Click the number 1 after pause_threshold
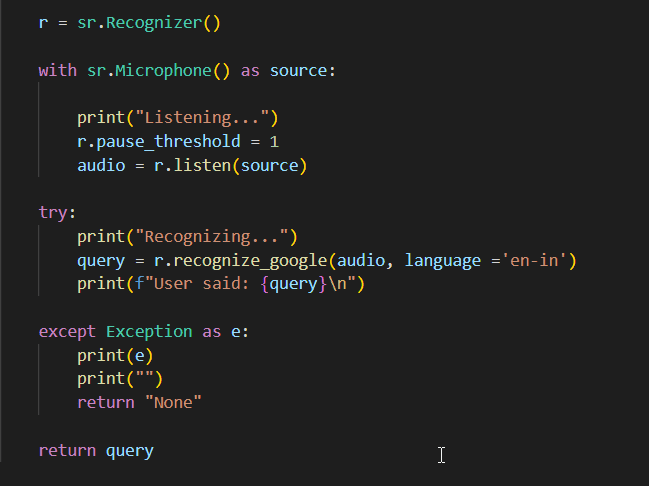This screenshot has width=649, height=486. pos(274,141)
